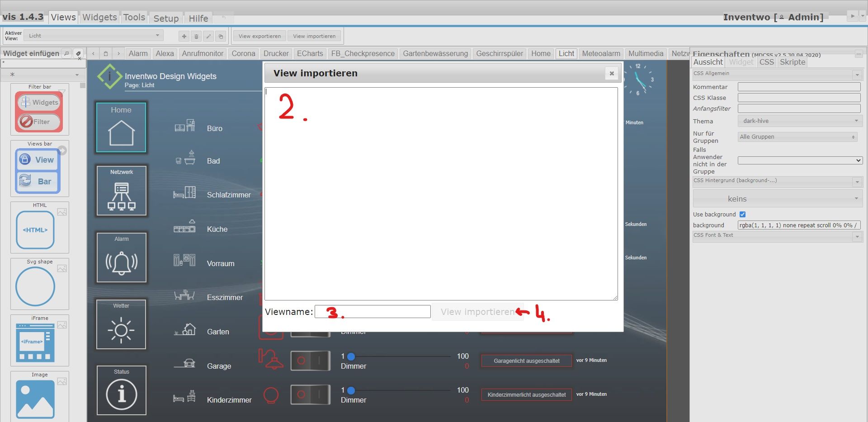Click the Kinderzimmerlicht ausgeschaltet status button
The height and width of the screenshot is (422, 868).
coord(527,395)
